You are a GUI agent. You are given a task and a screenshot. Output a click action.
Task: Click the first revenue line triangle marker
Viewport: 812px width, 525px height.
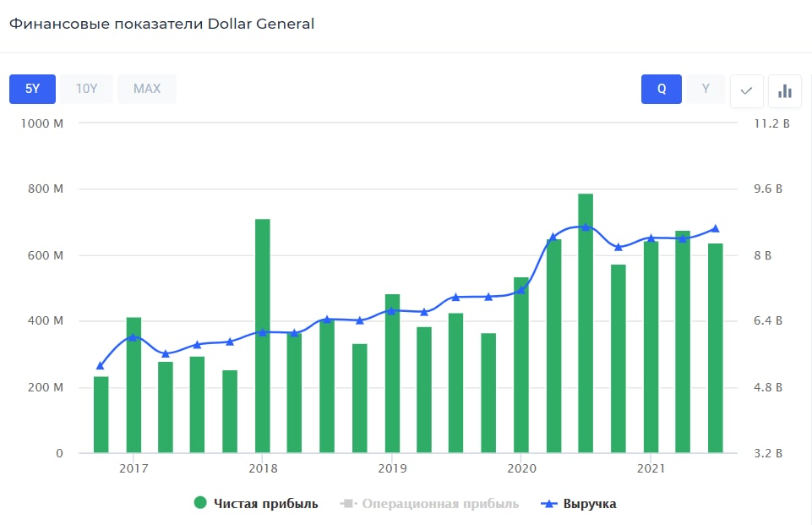pyautogui.click(x=101, y=366)
